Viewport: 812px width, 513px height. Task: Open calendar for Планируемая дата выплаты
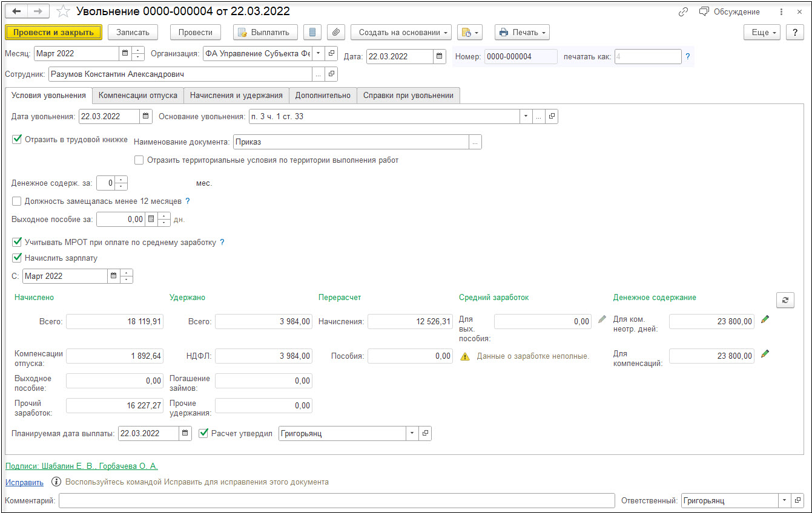(185, 433)
